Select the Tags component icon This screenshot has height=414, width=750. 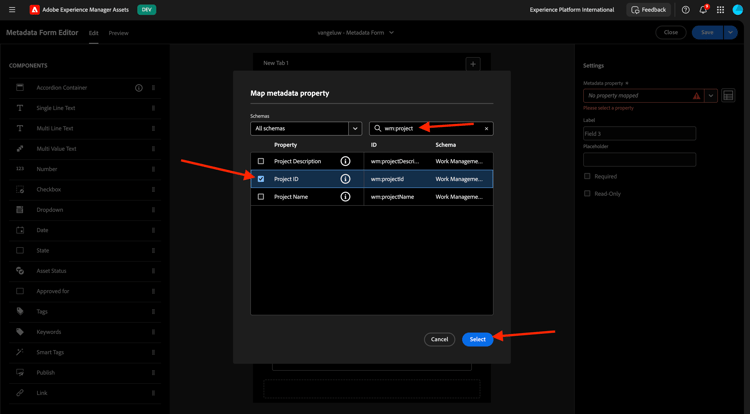20,311
